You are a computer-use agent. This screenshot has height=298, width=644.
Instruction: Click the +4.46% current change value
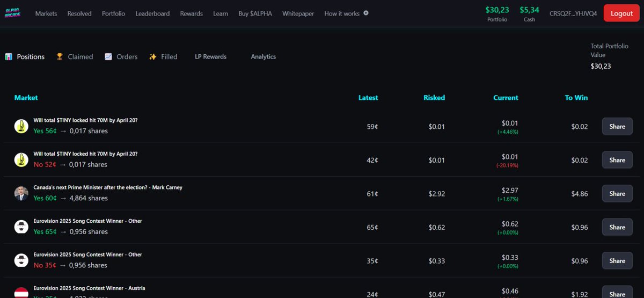508,132
